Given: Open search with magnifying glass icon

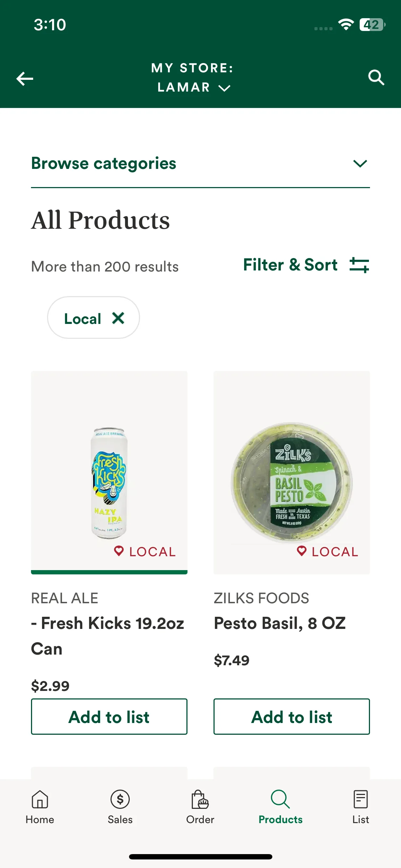Looking at the screenshot, I should (376, 77).
